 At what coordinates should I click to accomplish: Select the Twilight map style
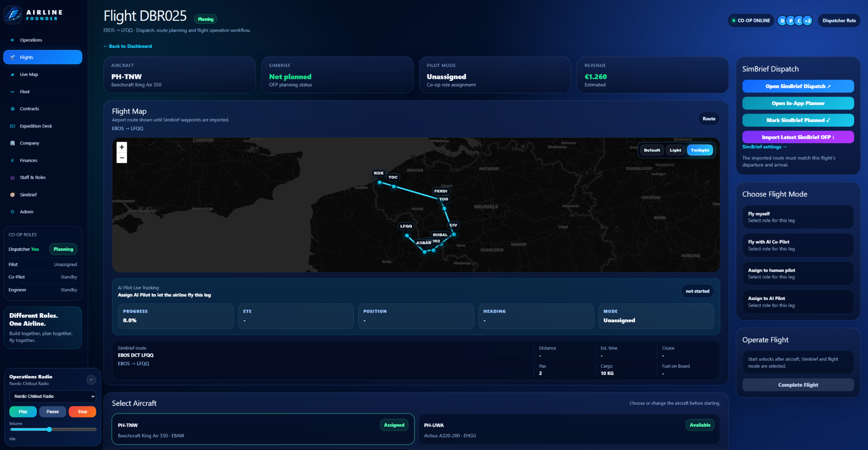pyautogui.click(x=700, y=150)
